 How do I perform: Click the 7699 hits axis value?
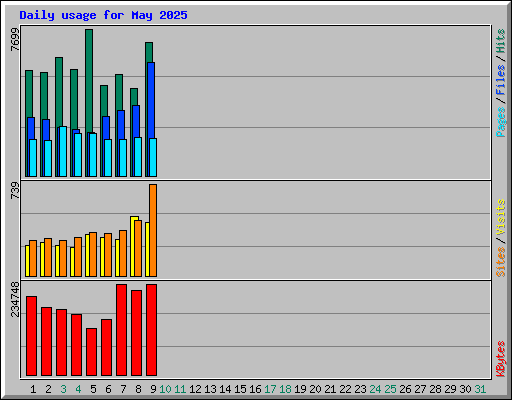15,40
